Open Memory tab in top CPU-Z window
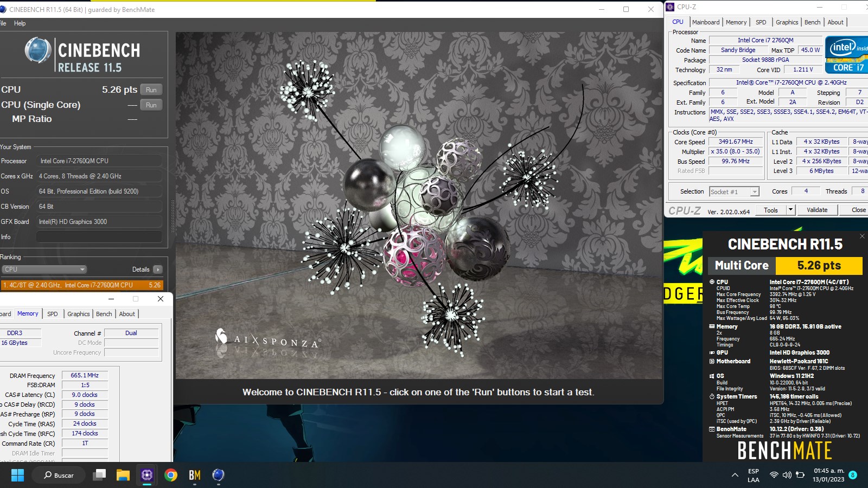Image resolution: width=868 pixels, height=488 pixels. (736, 22)
